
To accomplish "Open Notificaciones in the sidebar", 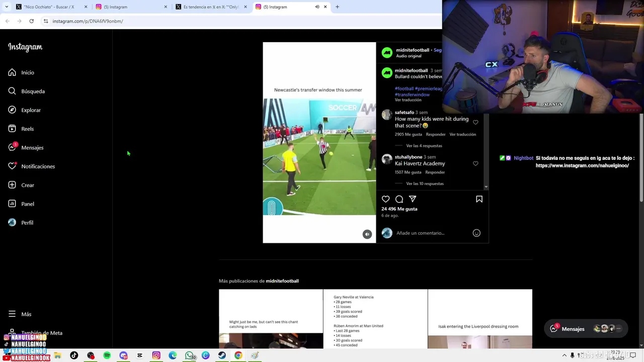I will click(x=31, y=166).
